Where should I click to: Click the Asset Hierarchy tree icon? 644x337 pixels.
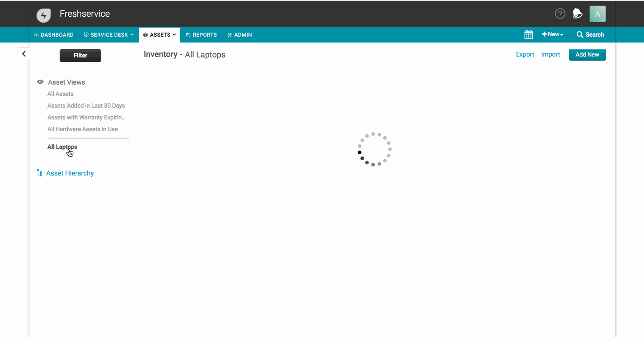tap(40, 173)
